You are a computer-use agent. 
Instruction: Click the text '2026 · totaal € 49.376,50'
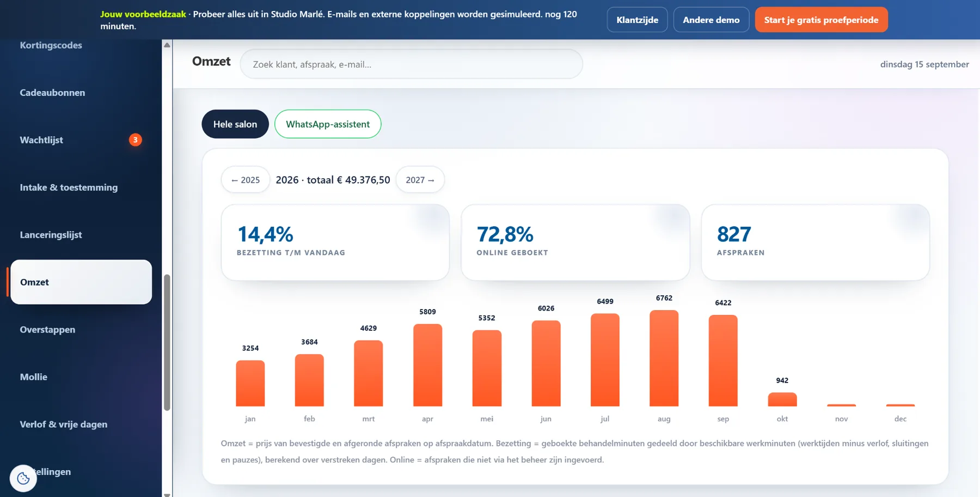click(333, 180)
